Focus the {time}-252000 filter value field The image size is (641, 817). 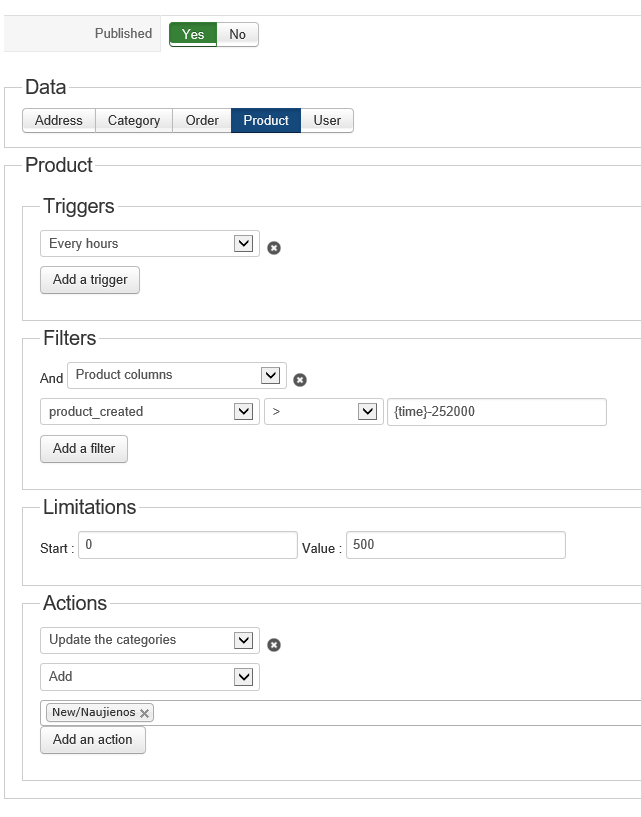pos(496,412)
